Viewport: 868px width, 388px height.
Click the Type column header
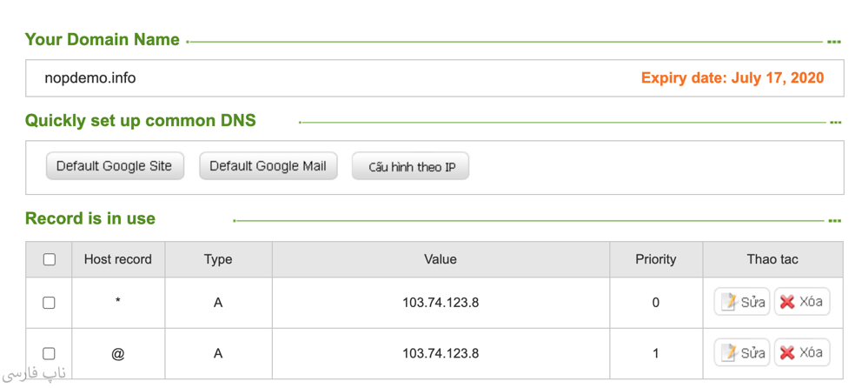218,259
